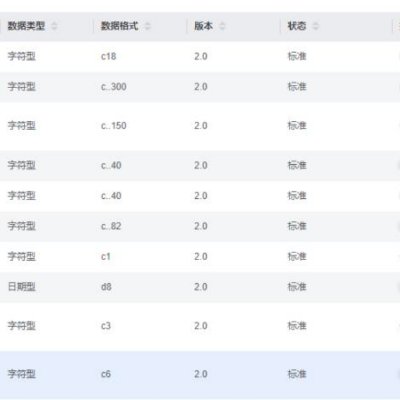Select the c..300 data format cell
This screenshot has width=400, height=400.
(114, 87)
